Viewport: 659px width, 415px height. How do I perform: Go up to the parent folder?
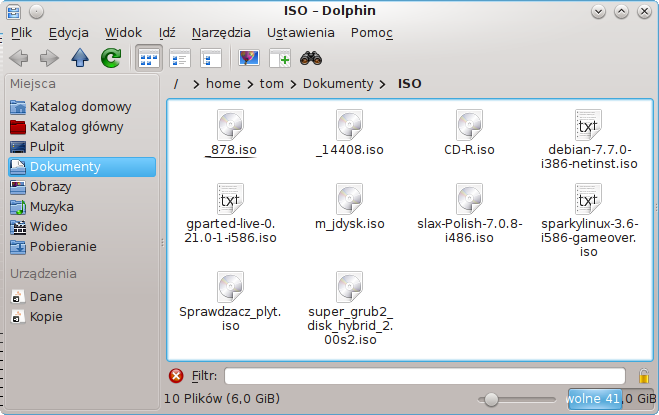(x=80, y=59)
